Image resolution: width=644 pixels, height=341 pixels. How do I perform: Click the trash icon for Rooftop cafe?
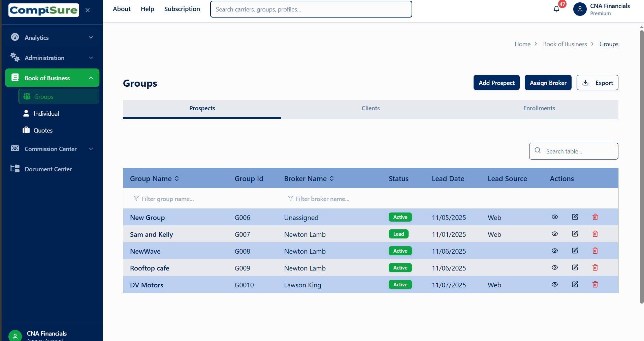(595, 267)
